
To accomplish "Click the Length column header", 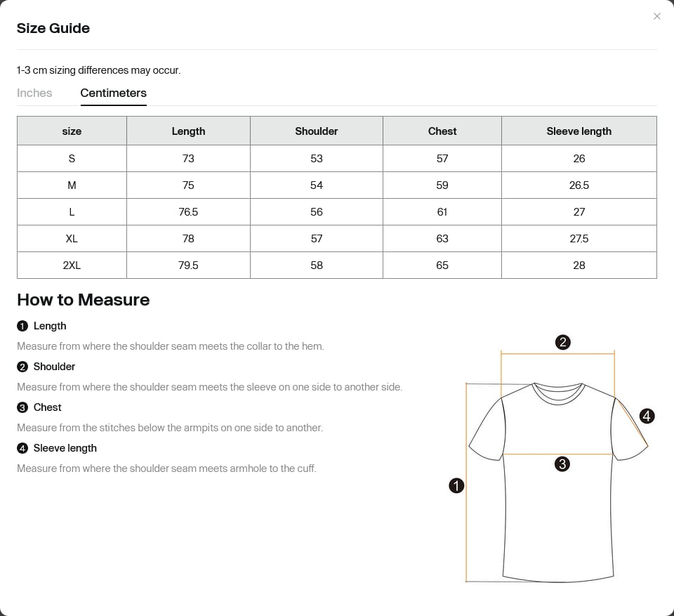I will pyautogui.click(x=188, y=131).
